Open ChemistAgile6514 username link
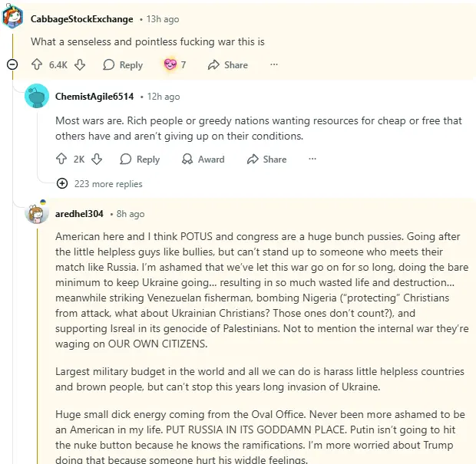Screen dimensions: 476x464 tap(94, 97)
